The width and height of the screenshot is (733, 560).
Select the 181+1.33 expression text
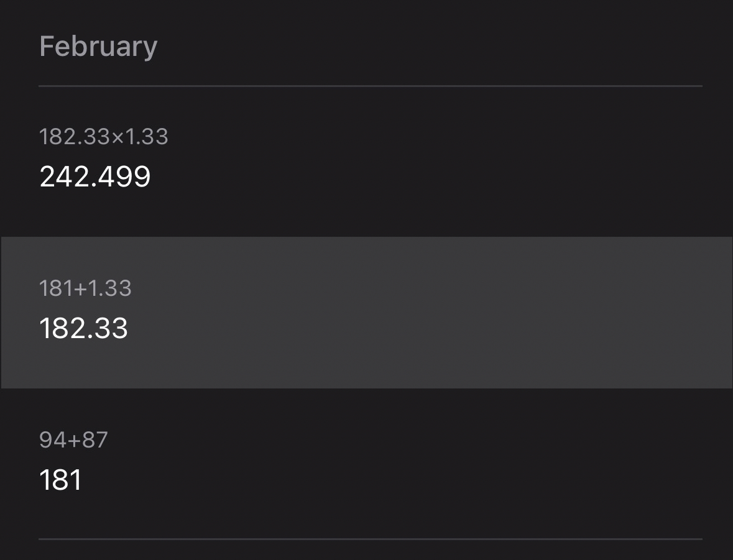85,288
